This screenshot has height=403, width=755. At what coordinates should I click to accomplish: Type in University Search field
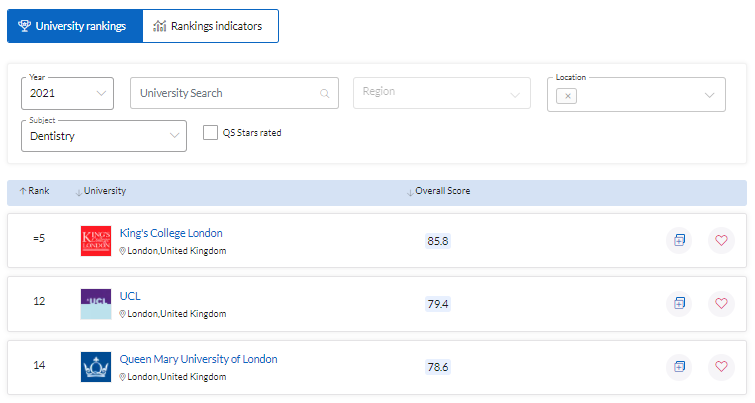click(x=225, y=93)
